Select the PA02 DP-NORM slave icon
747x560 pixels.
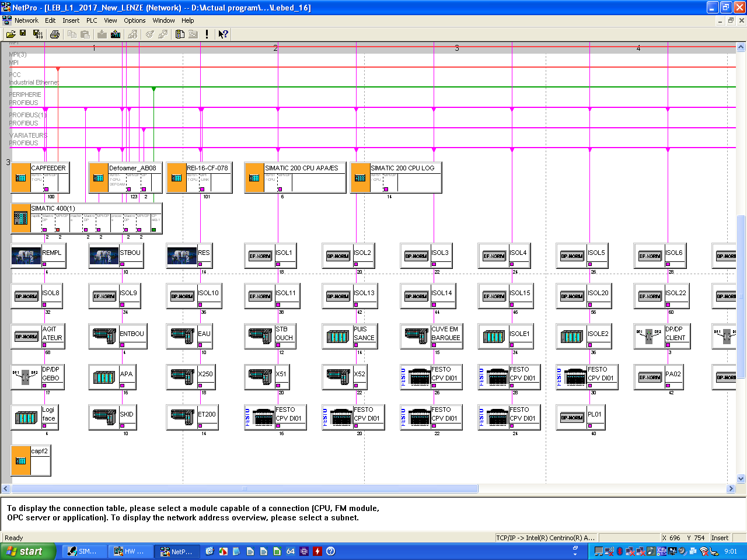point(650,377)
